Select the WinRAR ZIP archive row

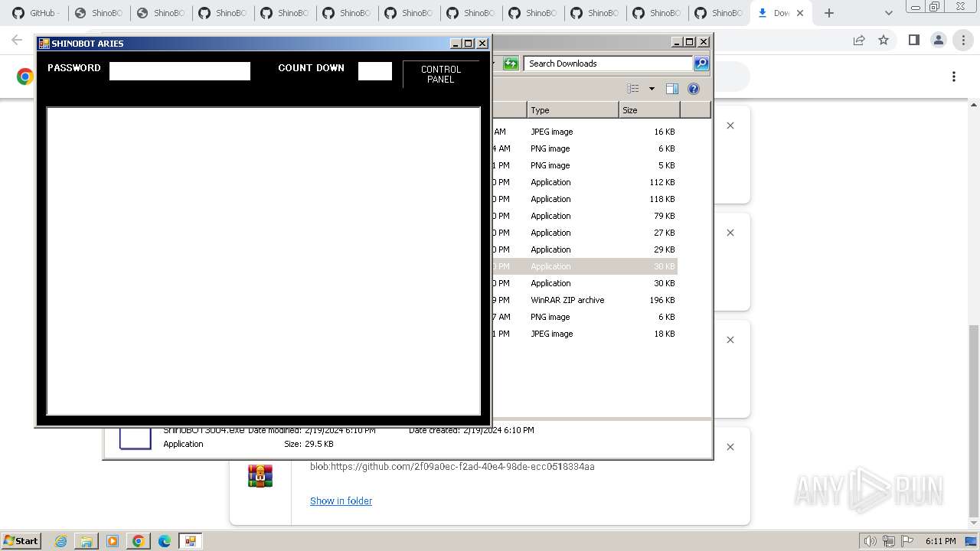[585, 300]
